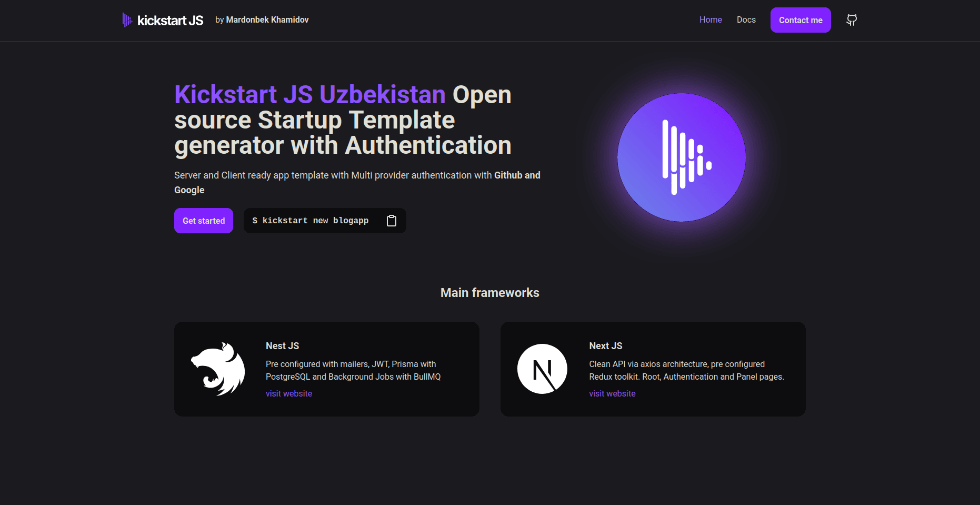Click the Nest JS cat logo
Viewport: 980px width, 505px height.
tap(218, 369)
